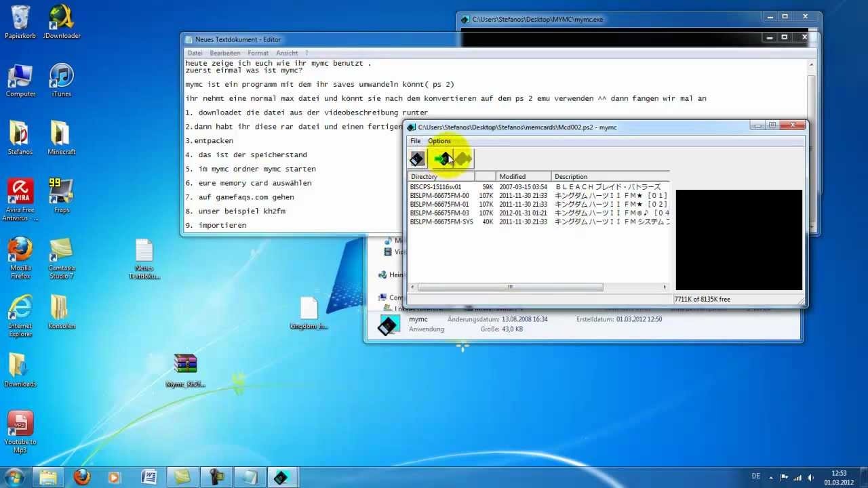Click the left scroll arrow in mymc list
The image size is (868, 488).
tap(412, 287)
